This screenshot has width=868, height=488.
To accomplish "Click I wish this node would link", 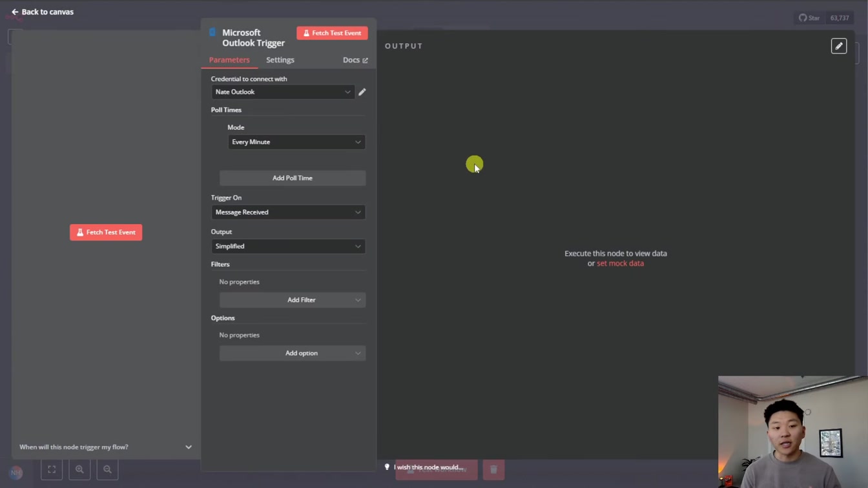I will [x=429, y=467].
